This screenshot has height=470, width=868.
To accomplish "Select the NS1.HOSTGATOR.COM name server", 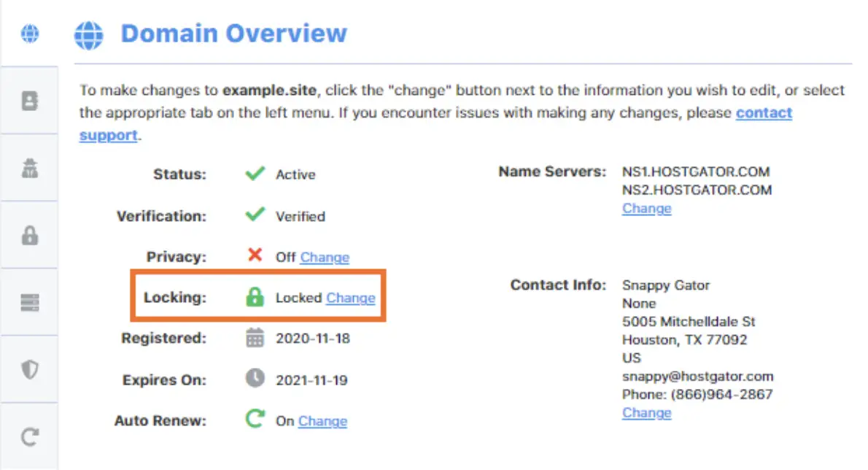I will coord(696,172).
